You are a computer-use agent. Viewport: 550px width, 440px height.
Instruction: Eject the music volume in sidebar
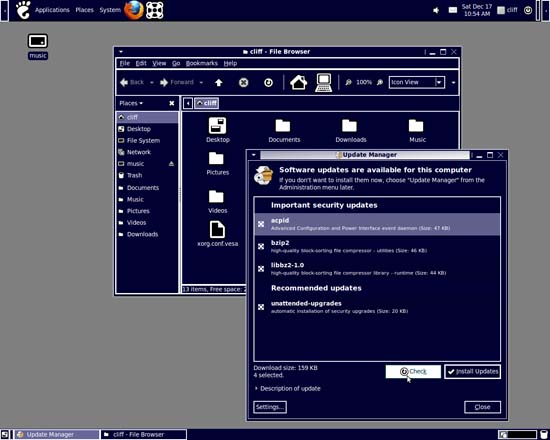[x=171, y=164]
